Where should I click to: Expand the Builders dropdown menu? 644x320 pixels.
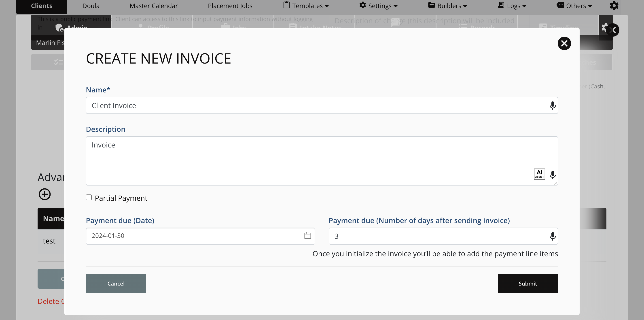coord(447,6)
